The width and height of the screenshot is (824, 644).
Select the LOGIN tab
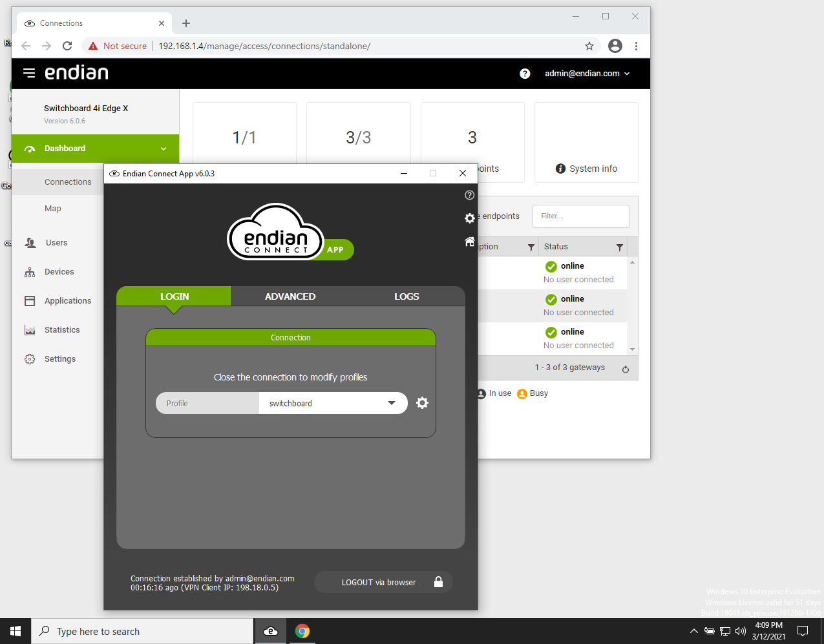(174, 296)
